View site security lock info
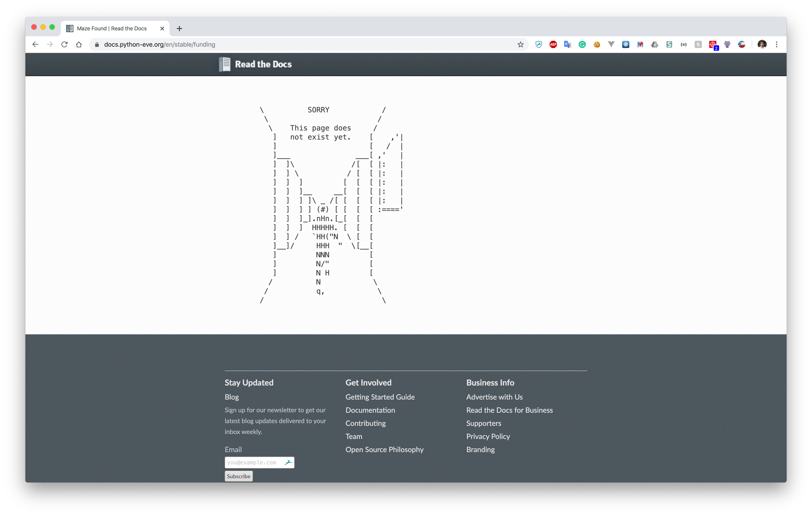The height and width of the screenshot is (516, 812). pos(97,44)
